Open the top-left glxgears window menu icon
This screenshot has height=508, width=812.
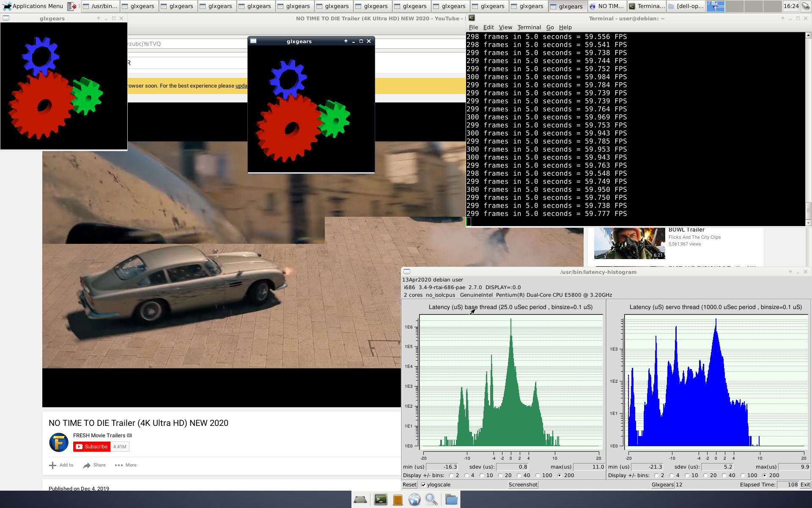tap(6, 18)
